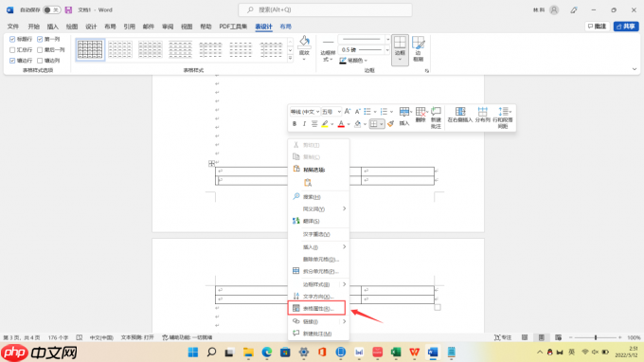Open the Windows Start button on taskbar
Screen dimensions: 644x362
point(193,353)
